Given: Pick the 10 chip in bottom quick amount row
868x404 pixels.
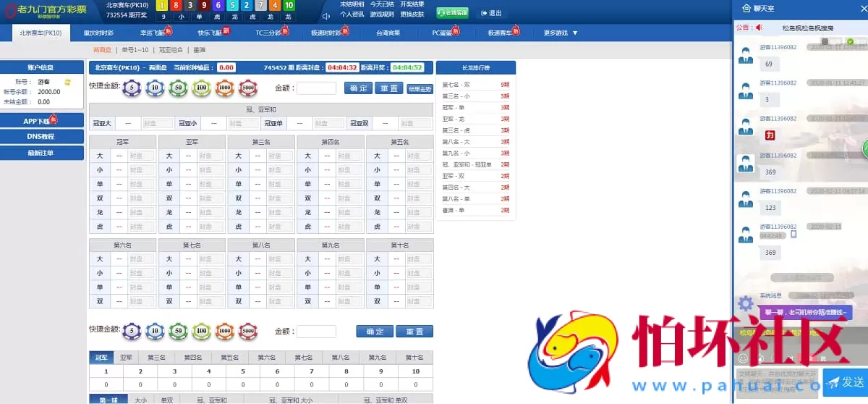Looking at the screenshot, I should pos(155,331).
